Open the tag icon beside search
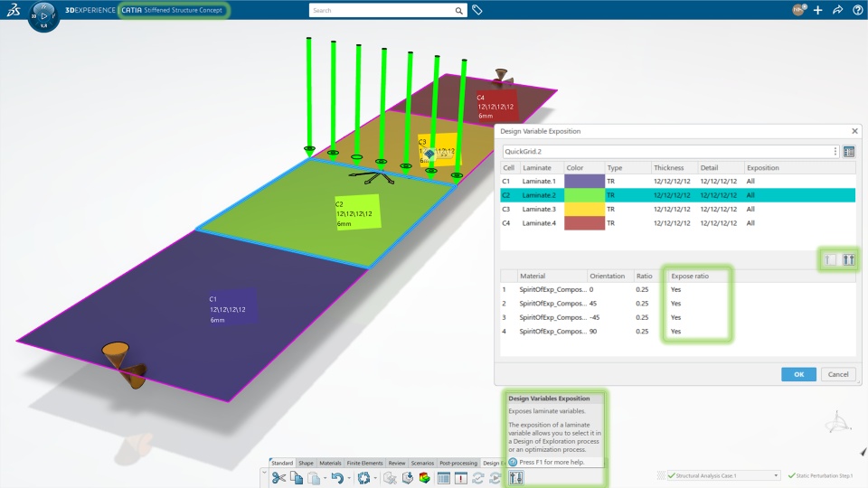The width and height of the screenshot is (868, 488). coord(477,10)
